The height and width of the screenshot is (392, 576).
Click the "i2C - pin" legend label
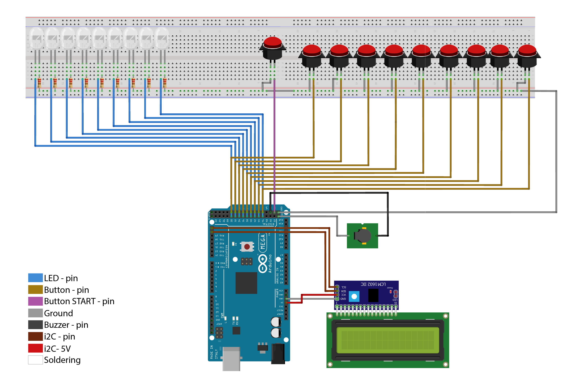59,337
